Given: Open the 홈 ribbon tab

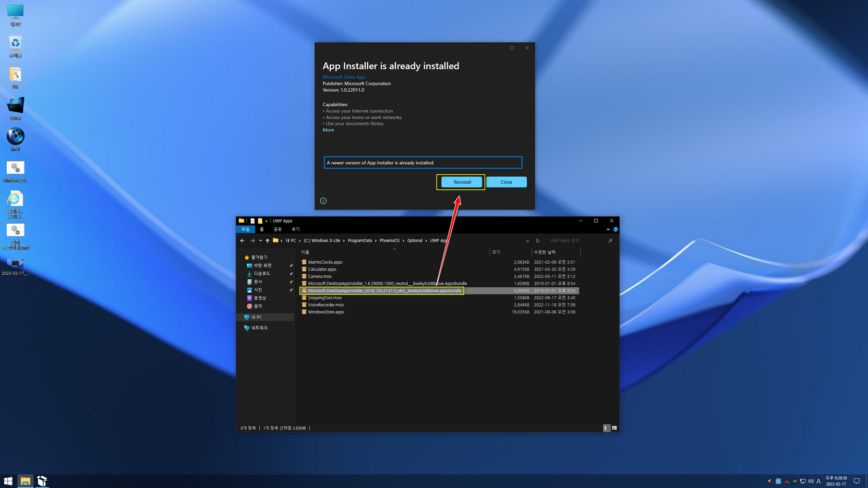Looking at the screenshot, I should 262,229.
